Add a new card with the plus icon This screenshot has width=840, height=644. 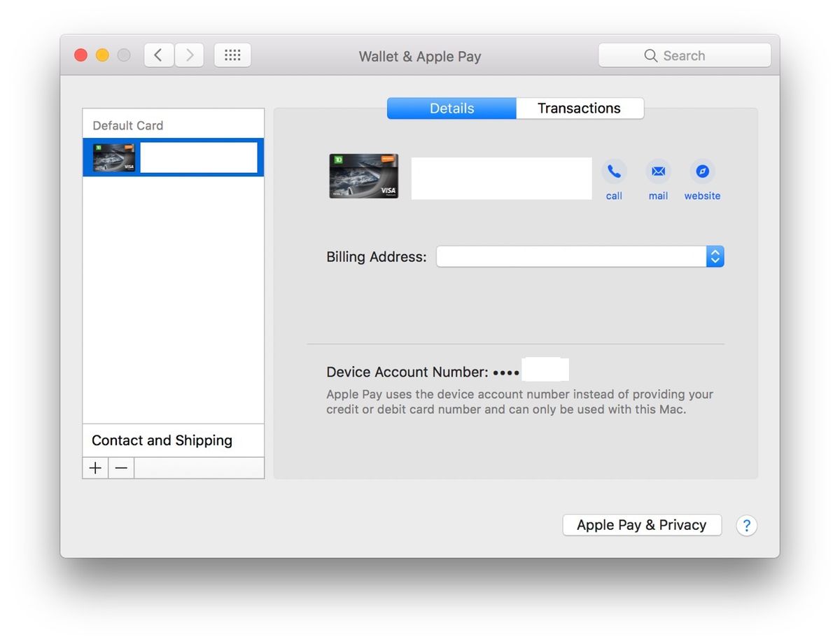coord(95,468)
